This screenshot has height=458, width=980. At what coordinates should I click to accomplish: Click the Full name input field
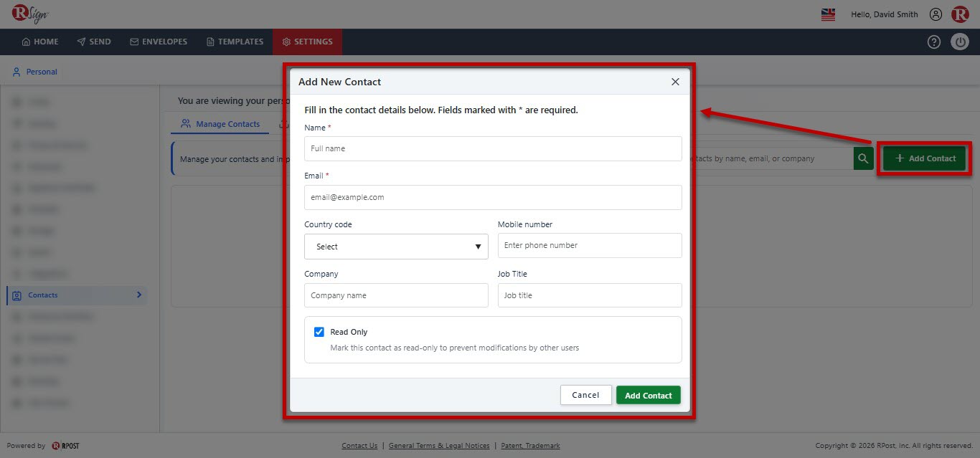493,148
